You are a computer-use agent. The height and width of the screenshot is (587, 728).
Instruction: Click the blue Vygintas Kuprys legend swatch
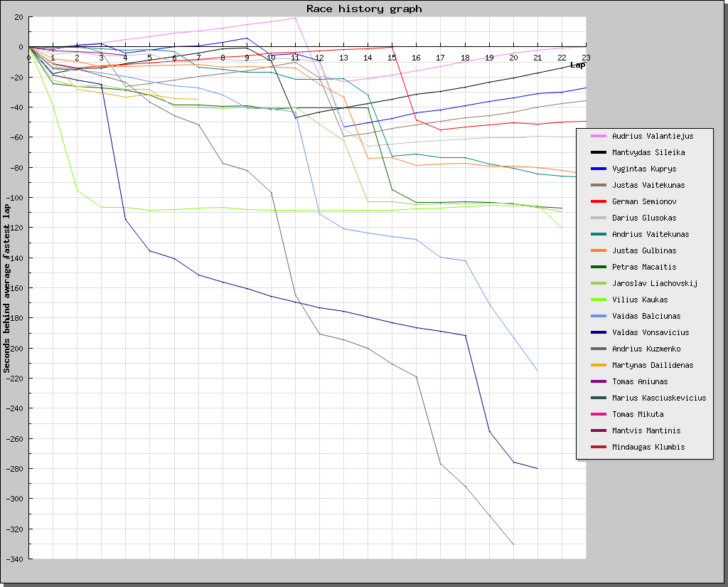[598, 169]
